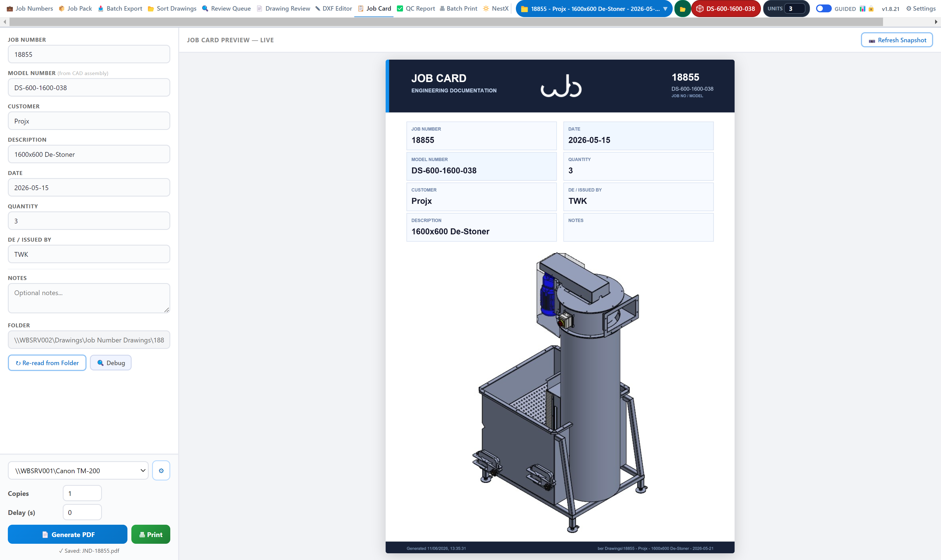Screen dimensions: 941x560
Task: Click the green open-folder button
Action: (x=683, y=9)
